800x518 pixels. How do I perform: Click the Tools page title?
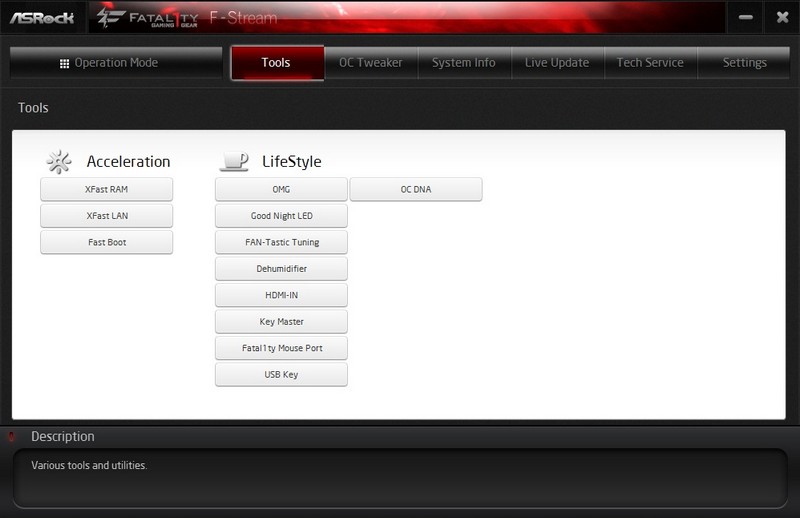point(33,108)
